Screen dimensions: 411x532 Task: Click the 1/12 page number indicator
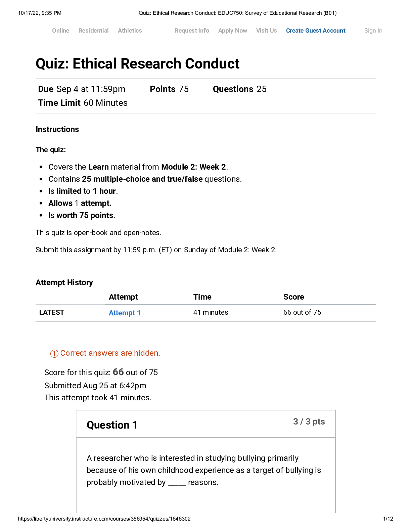pos(388,519)
